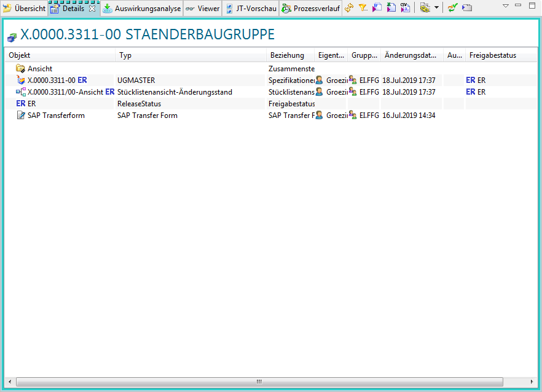
Task: Sort by the Änderungsdatum column header
Action: click(410, 55)
